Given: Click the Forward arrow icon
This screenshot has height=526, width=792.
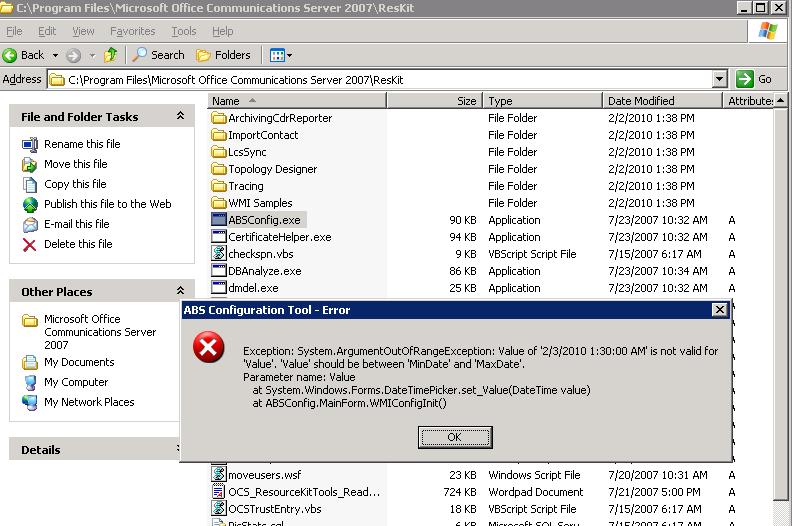Looking at the screenshot, I should pyautogui.click(x=74, y=55).
